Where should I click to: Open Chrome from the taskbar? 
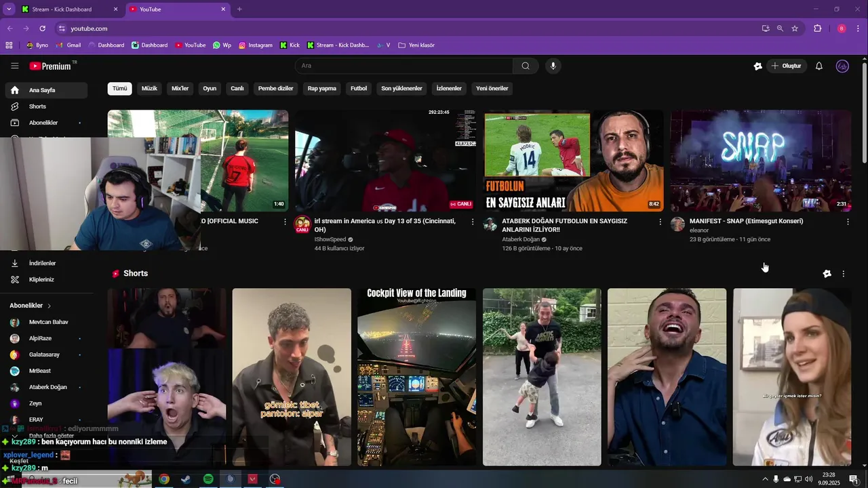(163, 479)
